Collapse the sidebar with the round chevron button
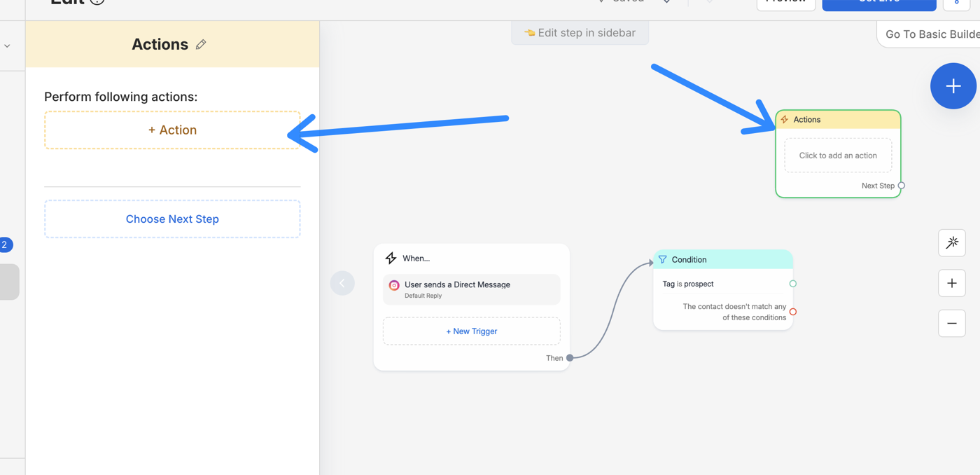Viewport: 980px width, 475px height. tap(342, 283)
